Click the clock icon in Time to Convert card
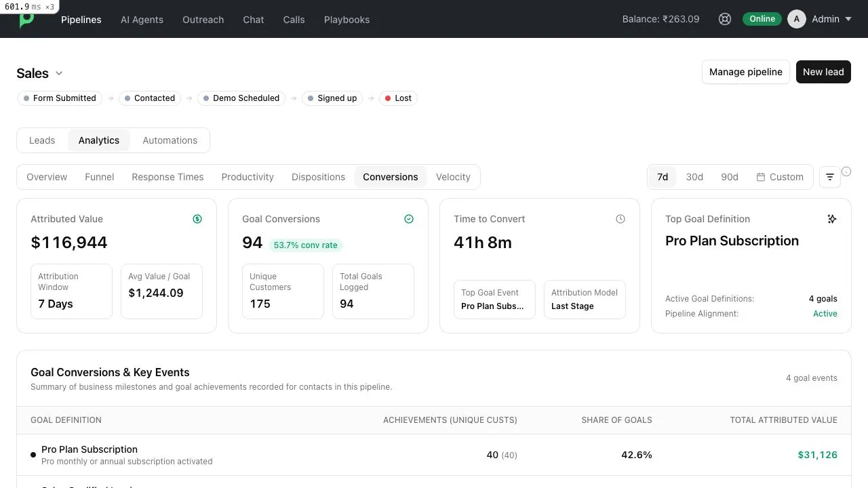Image resolution: width=868 pixels, height=488 pixels. tap(620, 219)
